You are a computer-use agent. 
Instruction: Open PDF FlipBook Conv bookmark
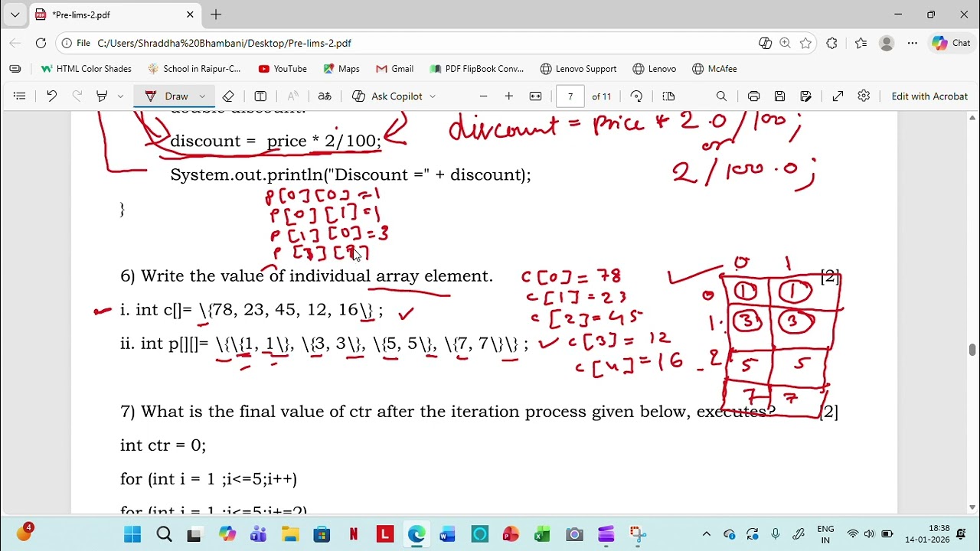pos(477,69)
